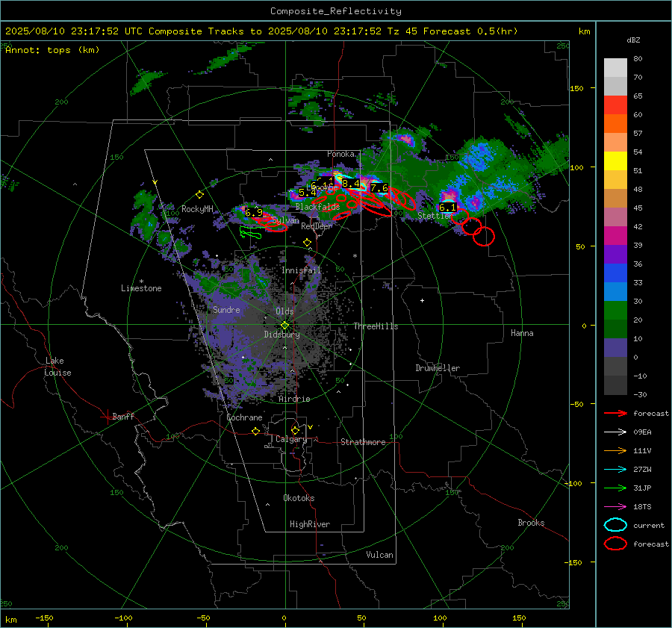Viewport: 672px width, 628px height.
Task: Click the yellow diamond marker below RedDeer
Action: coord(307,243)
